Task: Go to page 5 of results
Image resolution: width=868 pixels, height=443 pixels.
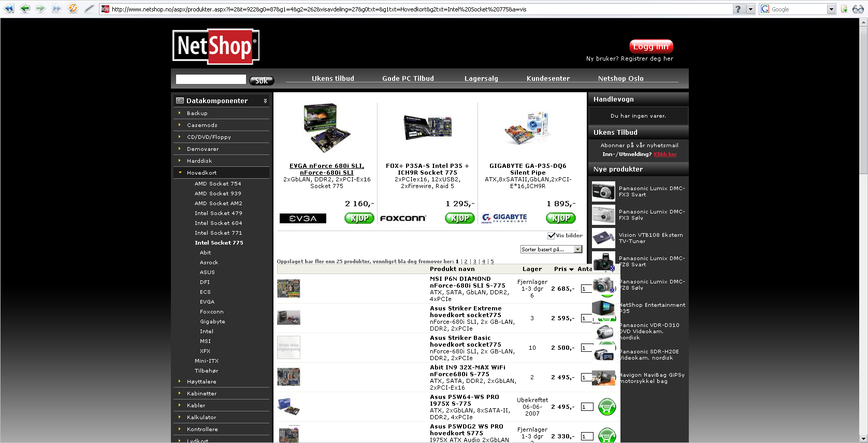Action: (492, 262)
